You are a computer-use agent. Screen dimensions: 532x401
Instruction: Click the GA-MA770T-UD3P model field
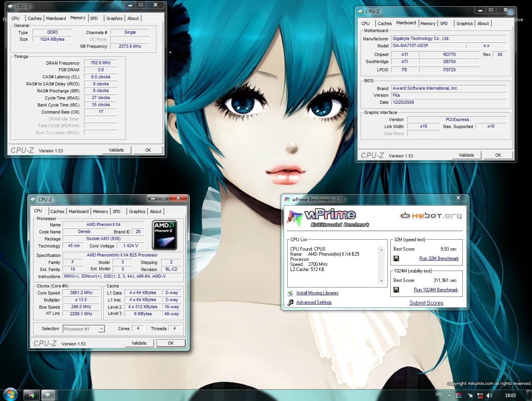(x=428, y=45)
